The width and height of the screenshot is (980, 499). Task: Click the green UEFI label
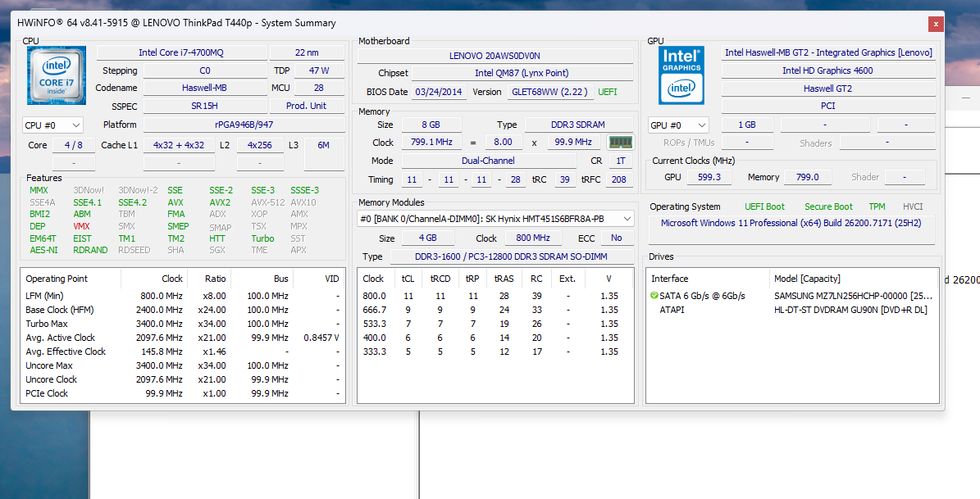[608, 92]
